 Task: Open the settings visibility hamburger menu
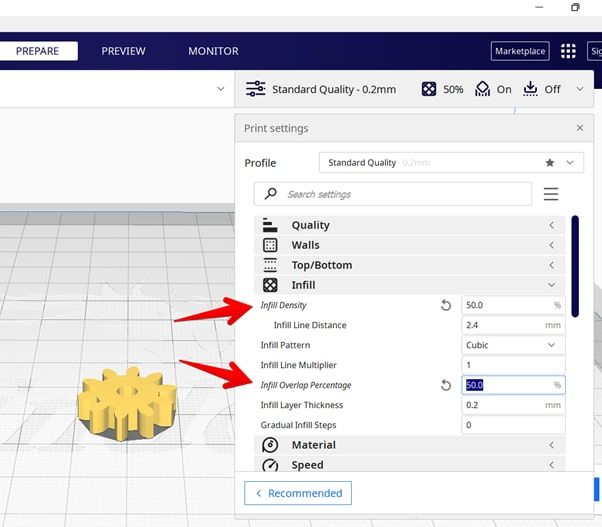coord(551,194)
